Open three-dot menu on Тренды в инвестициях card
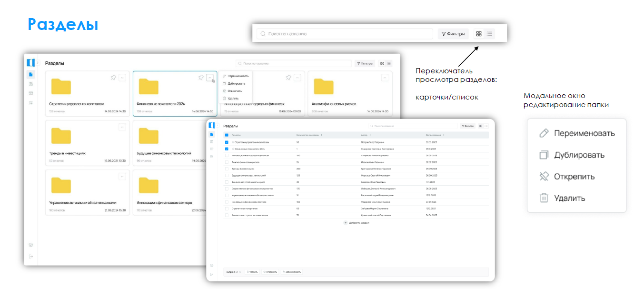 coord(122,127)
